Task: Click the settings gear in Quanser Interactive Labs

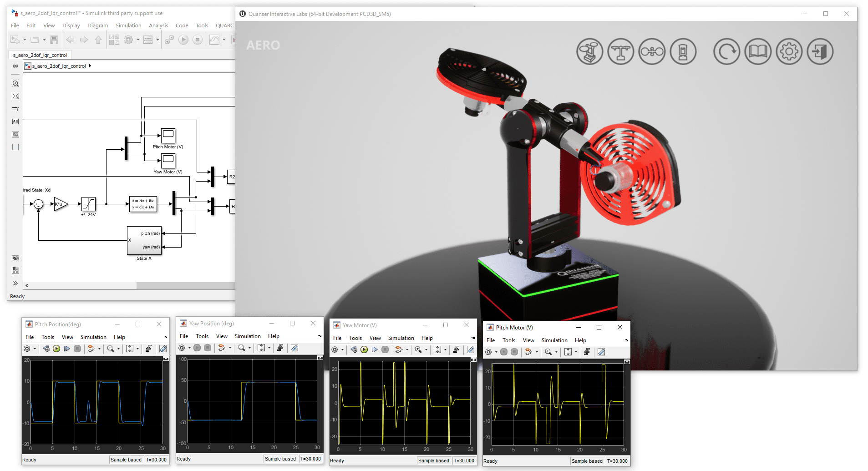Action: point(789,52)
